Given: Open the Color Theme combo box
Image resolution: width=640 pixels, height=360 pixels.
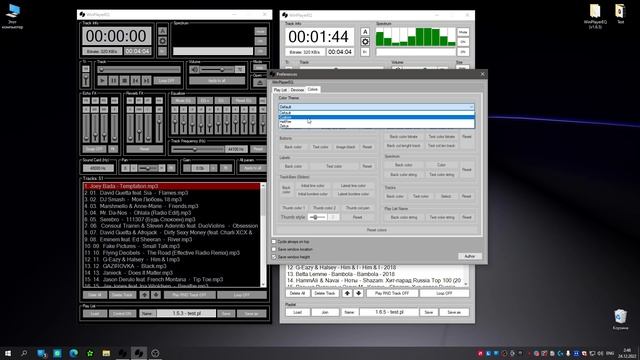Looking at the screenshot, I should [x=376, y=107].
